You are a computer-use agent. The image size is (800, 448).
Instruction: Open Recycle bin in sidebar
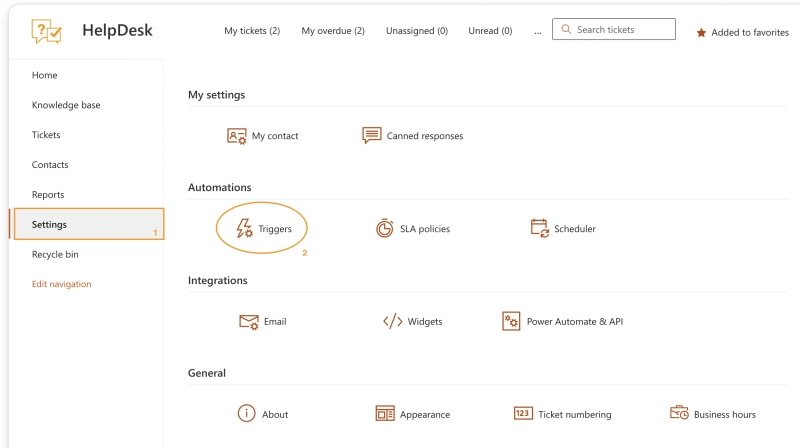(x=55, y=255)
